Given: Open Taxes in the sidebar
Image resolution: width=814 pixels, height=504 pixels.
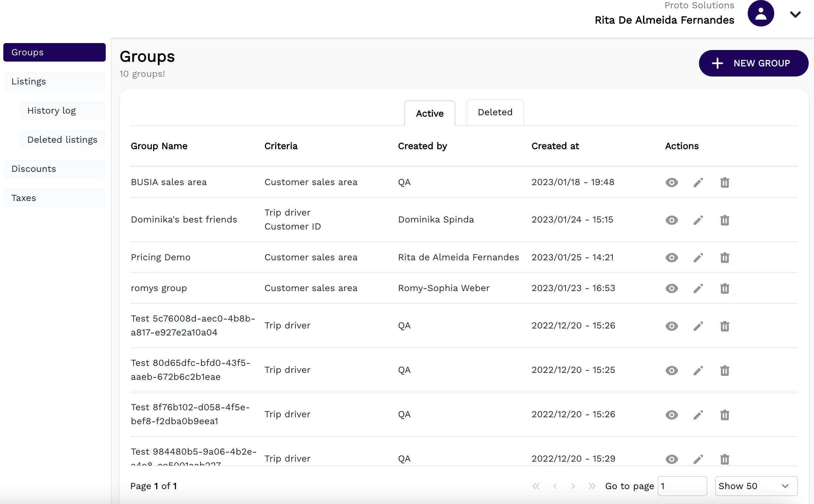Looking at the screenshot, I should [x=54, y=198].
